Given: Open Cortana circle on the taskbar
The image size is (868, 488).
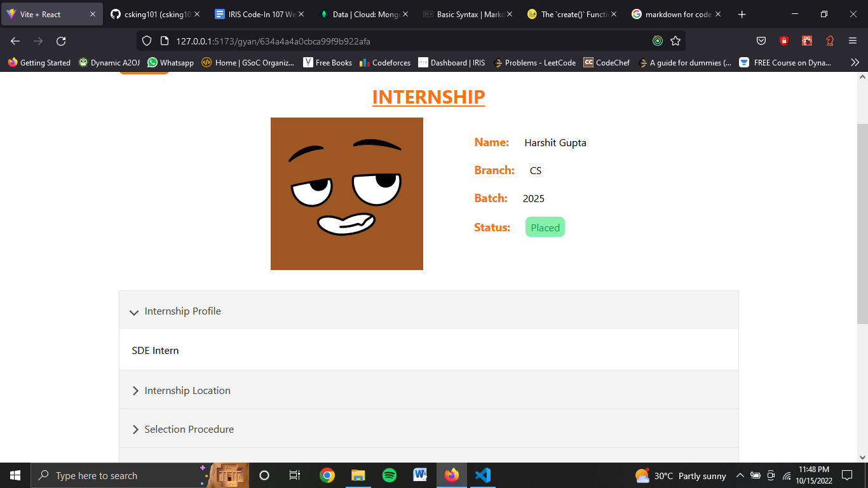Looking at the screenshot, I should click(x=264, y=475).
